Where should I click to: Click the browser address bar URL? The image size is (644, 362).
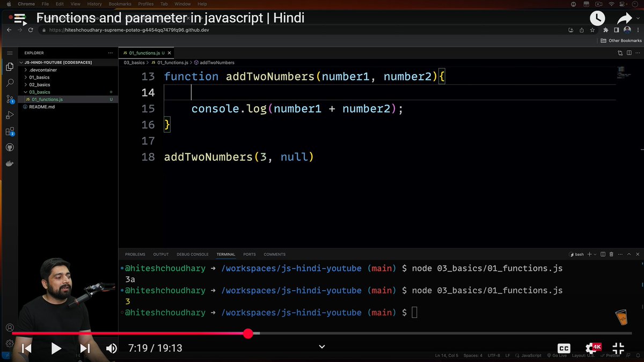[x=128, y=30]
